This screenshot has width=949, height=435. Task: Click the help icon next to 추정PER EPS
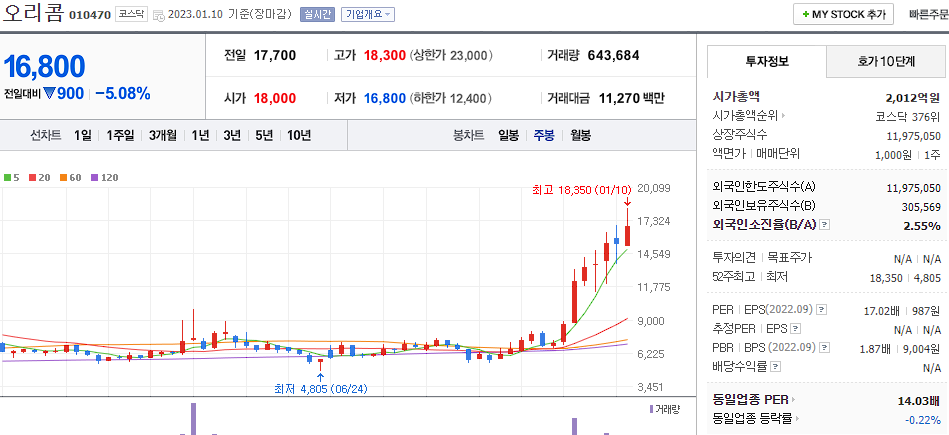click(796, 329)
